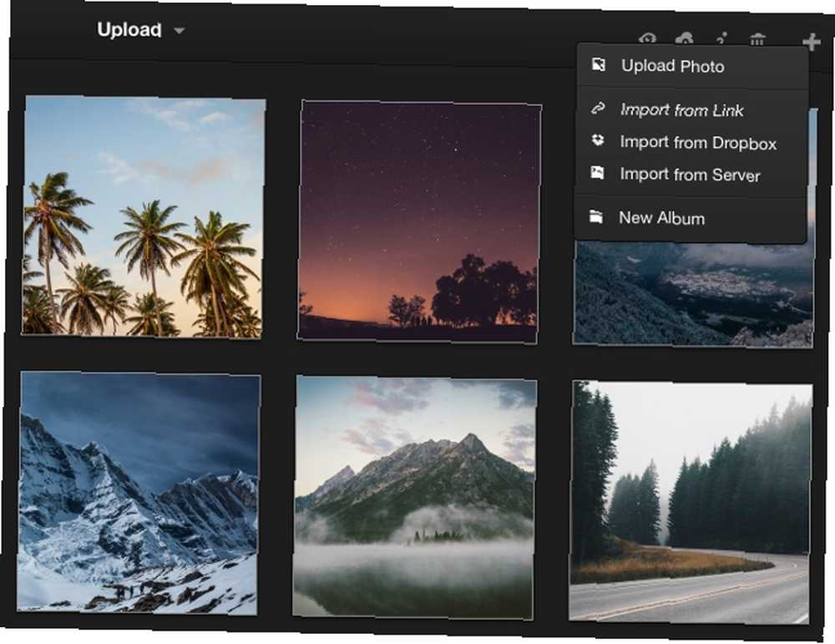
Task: Click the cloud download album icon
Action: pos(685,38)
